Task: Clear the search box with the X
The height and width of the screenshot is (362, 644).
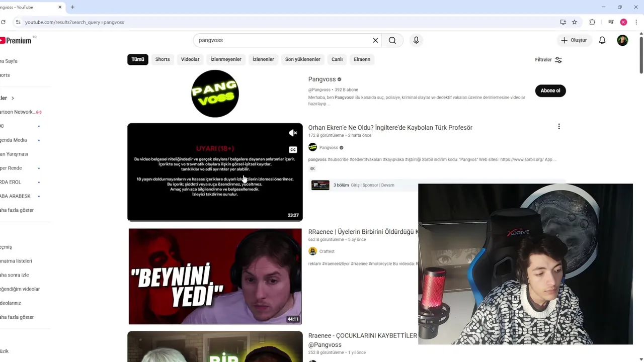Action: point(375,40)
